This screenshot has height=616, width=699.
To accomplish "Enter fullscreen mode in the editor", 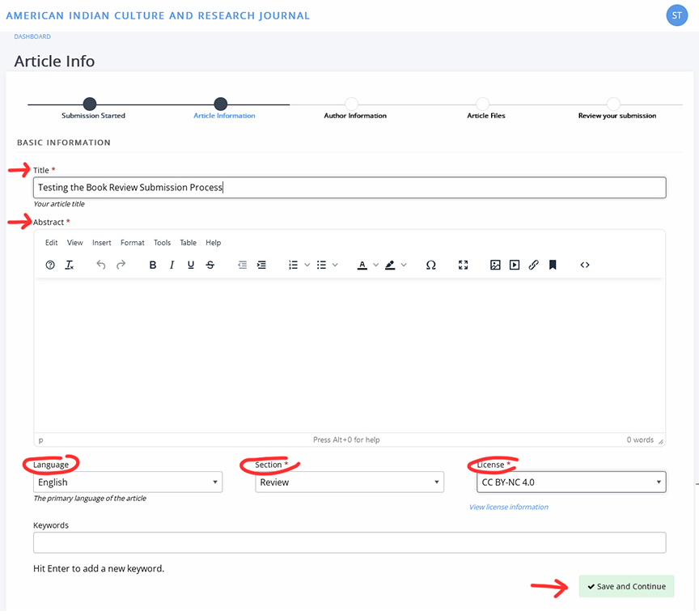I will coord(464,265).
